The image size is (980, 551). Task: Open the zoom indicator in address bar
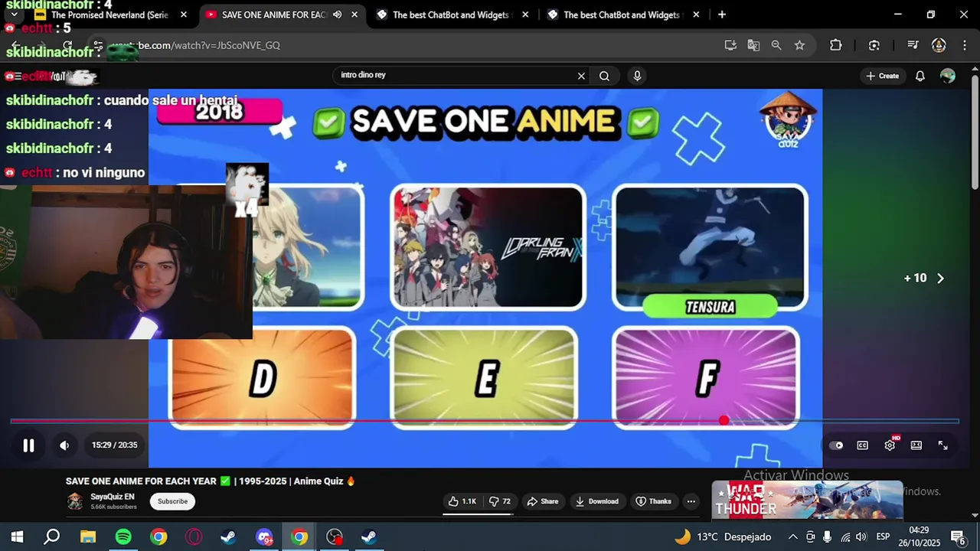776,45
